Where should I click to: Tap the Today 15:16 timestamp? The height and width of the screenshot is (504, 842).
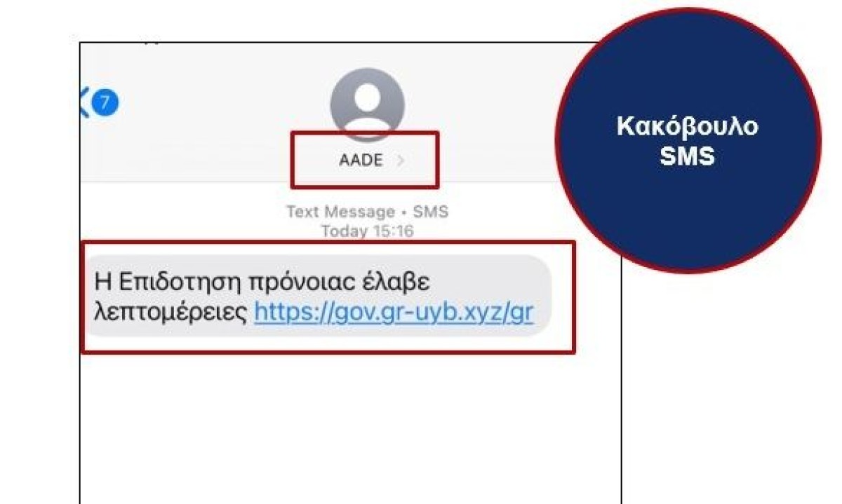click(x=367, y=231)
